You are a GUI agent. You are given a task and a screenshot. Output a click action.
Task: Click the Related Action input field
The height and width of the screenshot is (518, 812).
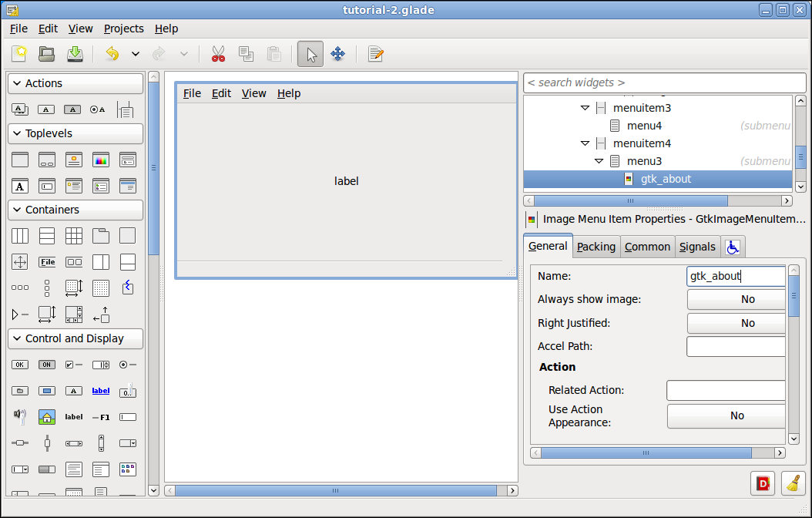(726, 391)
